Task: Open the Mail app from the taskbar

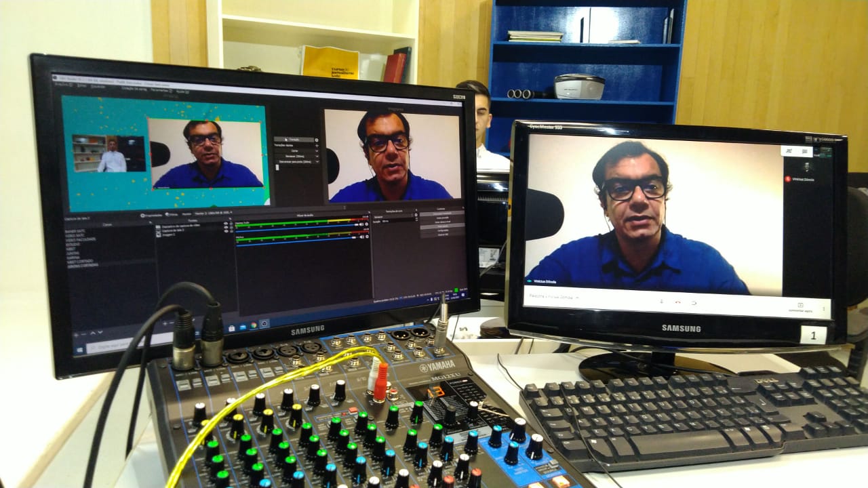Action: click(x=243, y=327)
